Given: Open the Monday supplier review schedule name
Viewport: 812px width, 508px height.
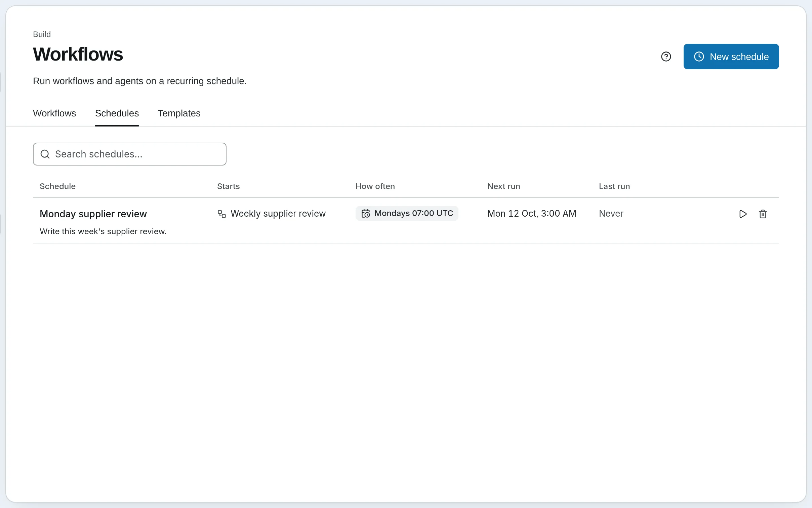Looking at the screenshot, I should tap(93, 214).
